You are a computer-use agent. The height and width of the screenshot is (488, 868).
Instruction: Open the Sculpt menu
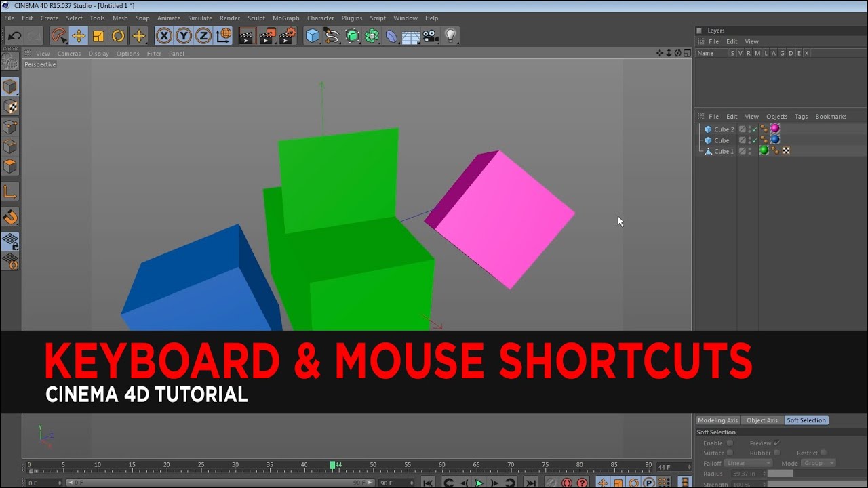click(256, 18)
